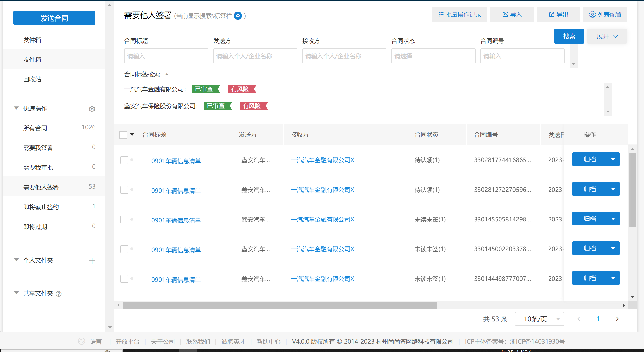Collapse the 共享文件夹 section triangle

(x=16, y=293)
